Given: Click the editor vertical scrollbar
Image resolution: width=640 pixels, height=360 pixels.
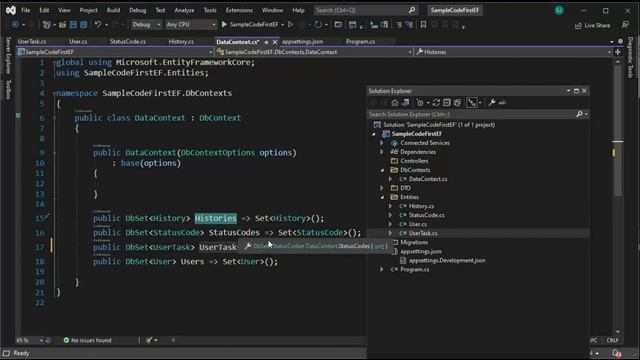Looking at the screenshot, I should 618,196.
